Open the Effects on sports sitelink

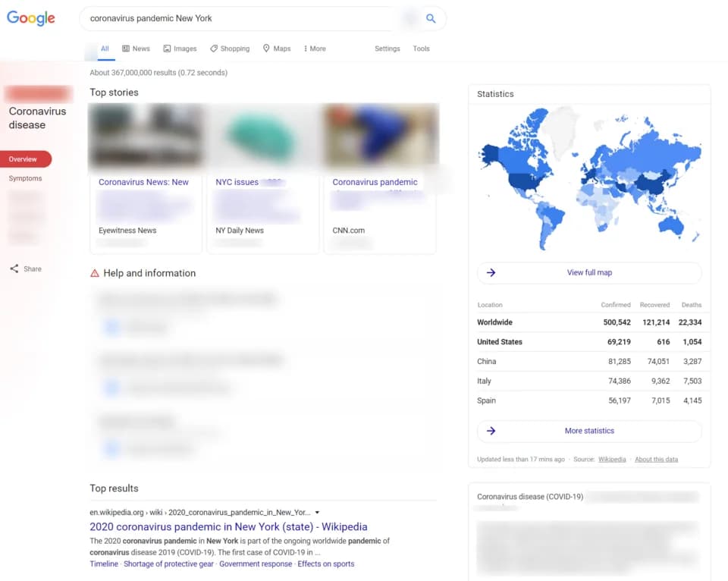tap(326, 564)
